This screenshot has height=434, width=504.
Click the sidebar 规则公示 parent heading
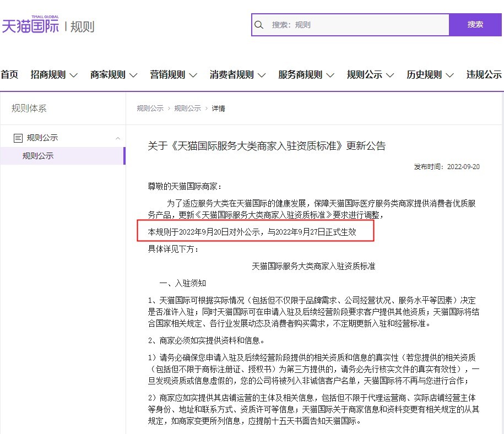42,138
